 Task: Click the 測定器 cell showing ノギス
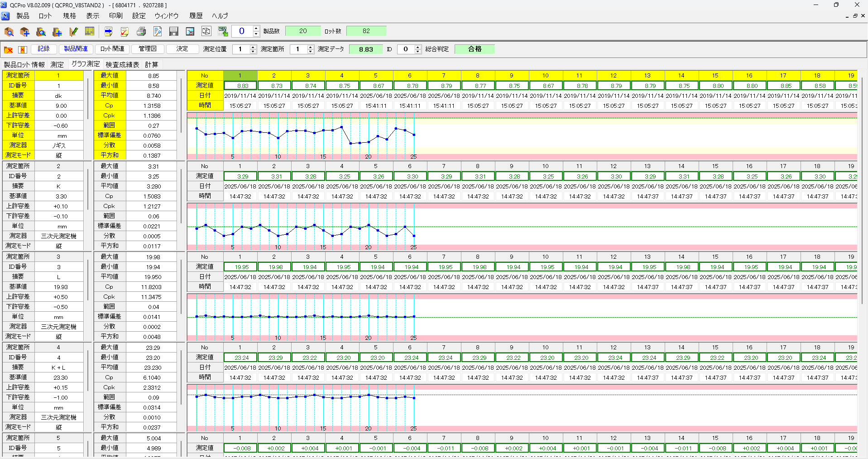coord(59,145)
